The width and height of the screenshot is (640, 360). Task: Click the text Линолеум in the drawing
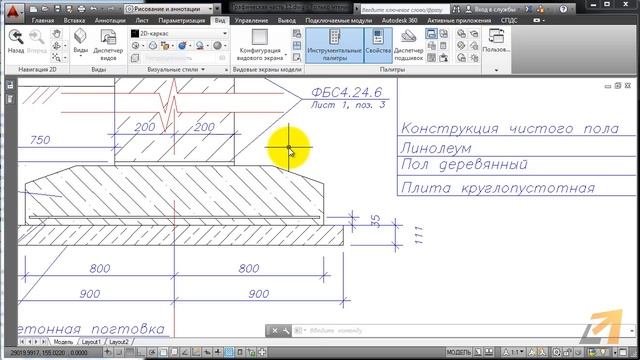pyautogui.click(x=436, y=148)
